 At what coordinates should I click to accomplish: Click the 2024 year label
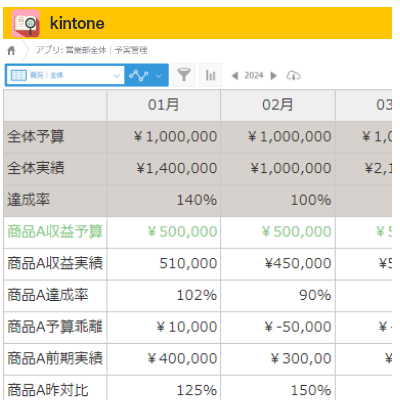(x=254, y=75)
